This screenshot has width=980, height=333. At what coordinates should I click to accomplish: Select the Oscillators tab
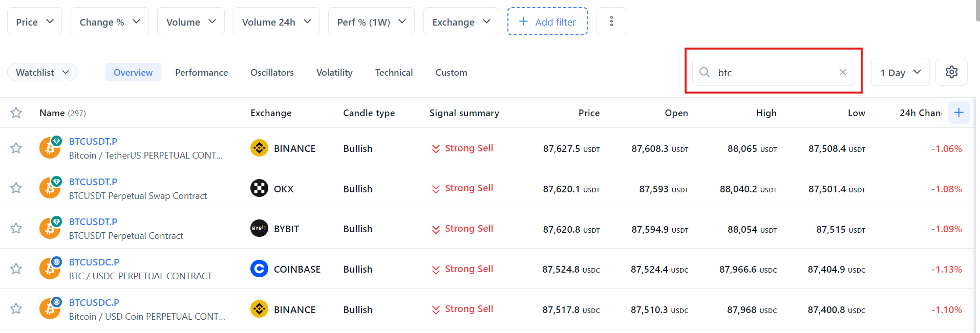272,72
